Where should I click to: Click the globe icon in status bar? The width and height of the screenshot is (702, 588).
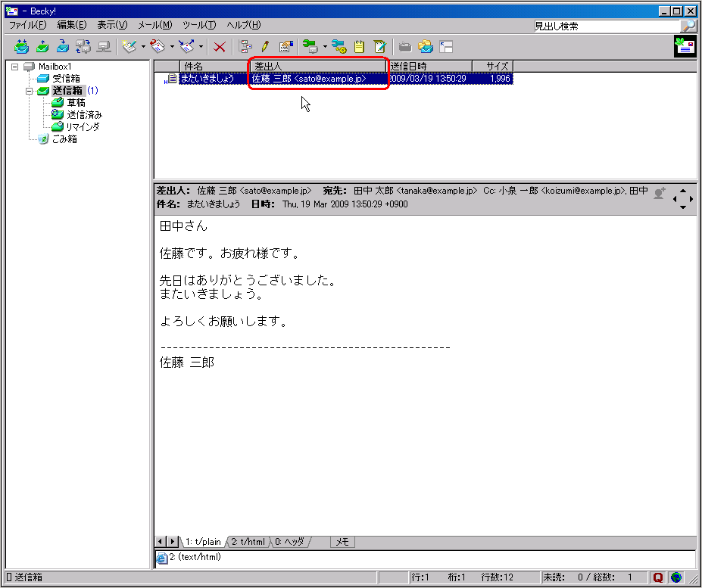(675, 577)
